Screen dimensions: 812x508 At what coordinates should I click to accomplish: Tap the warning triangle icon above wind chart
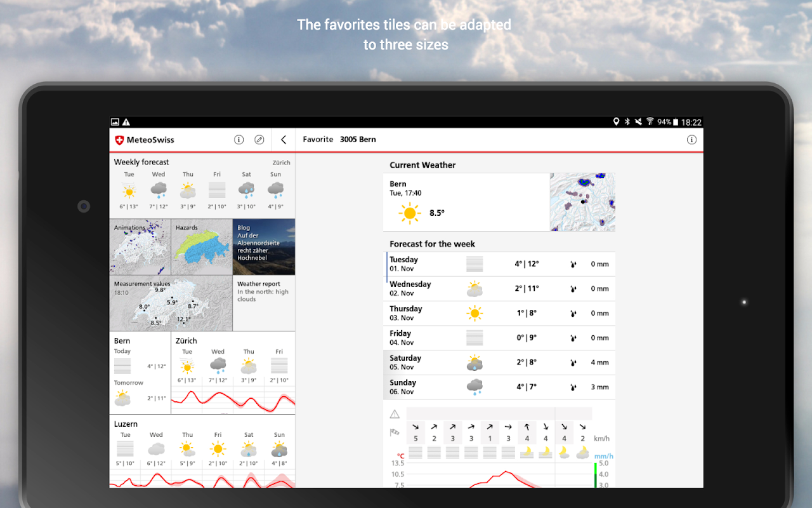pyautogui.click(x=395, y=414)
